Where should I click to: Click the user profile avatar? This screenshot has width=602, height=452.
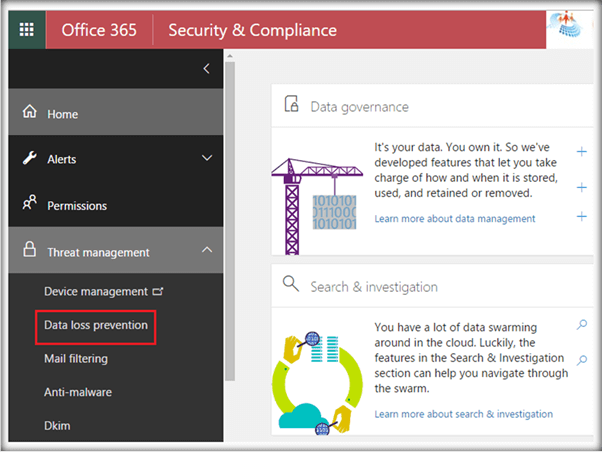click(572, 28)
